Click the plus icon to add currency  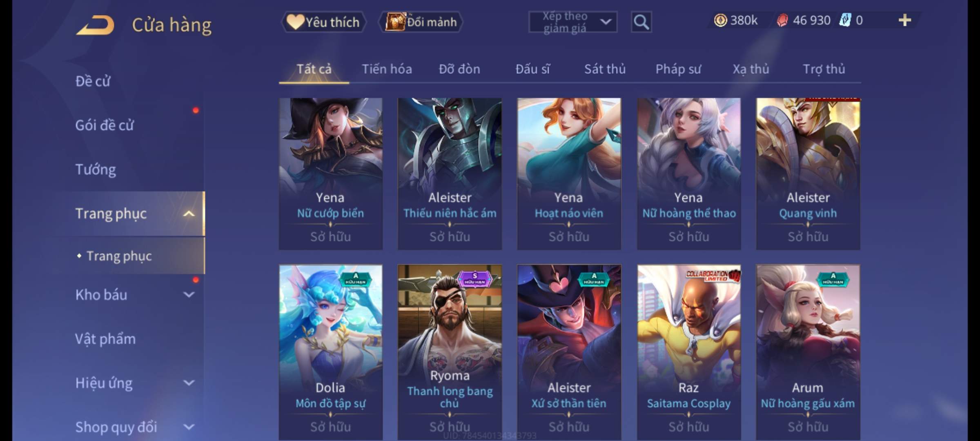coord(904,20)
